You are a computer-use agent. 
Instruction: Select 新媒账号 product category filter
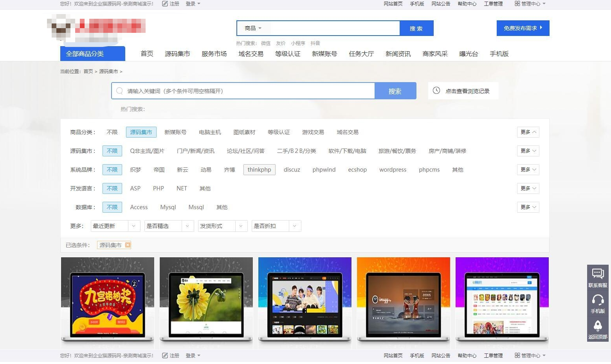pyautogui.click(x=175, y=132)
